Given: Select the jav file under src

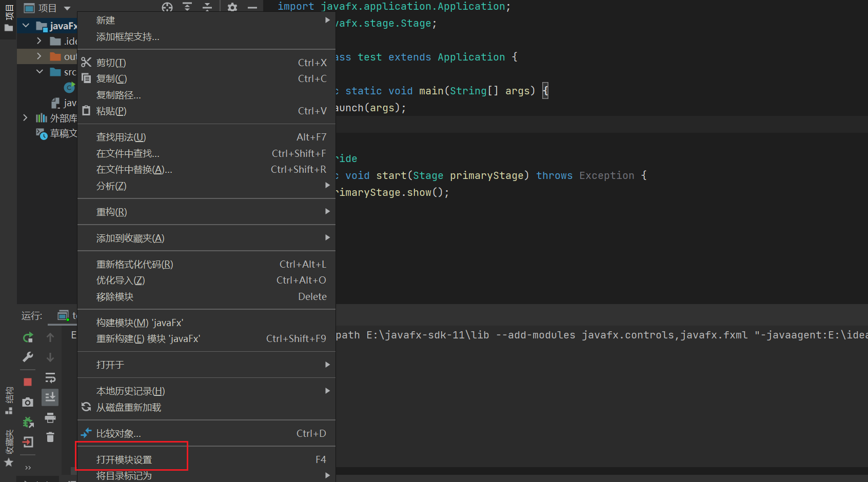Looking at the screenshot, I should 64,103.
